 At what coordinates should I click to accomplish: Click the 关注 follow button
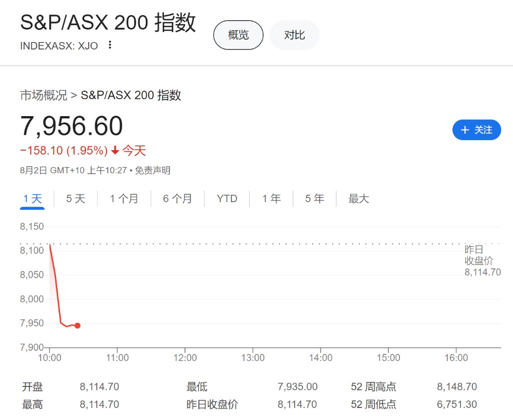click(476, 130)
